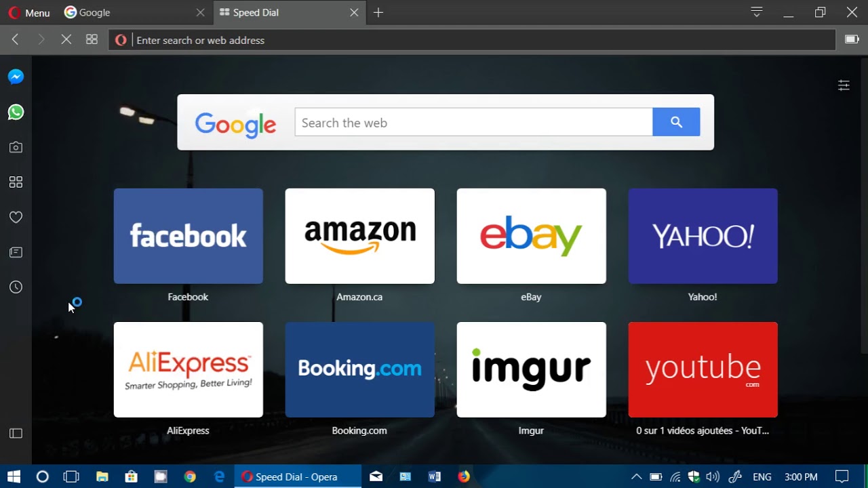Open Mail app from taskbar

pos(376,476)
